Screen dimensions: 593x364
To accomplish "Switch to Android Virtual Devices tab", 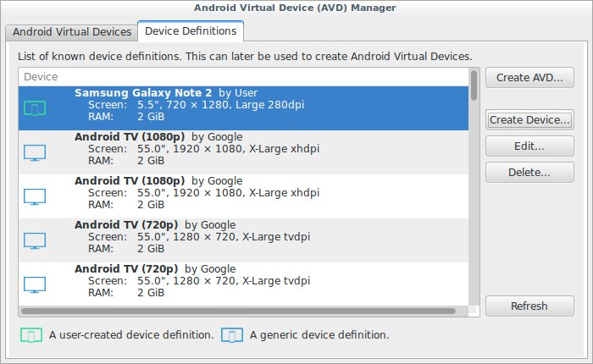I will 70,31.
